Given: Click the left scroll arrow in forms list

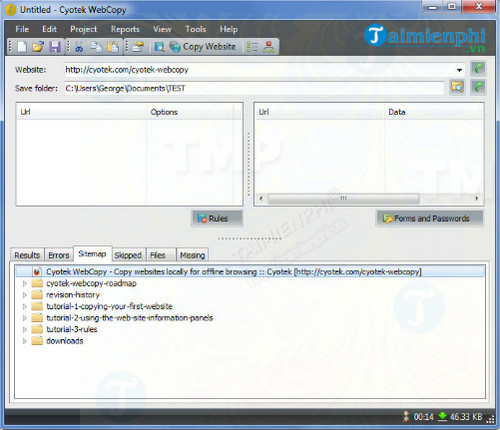Looking at the screenshot, I should [261, 198].
